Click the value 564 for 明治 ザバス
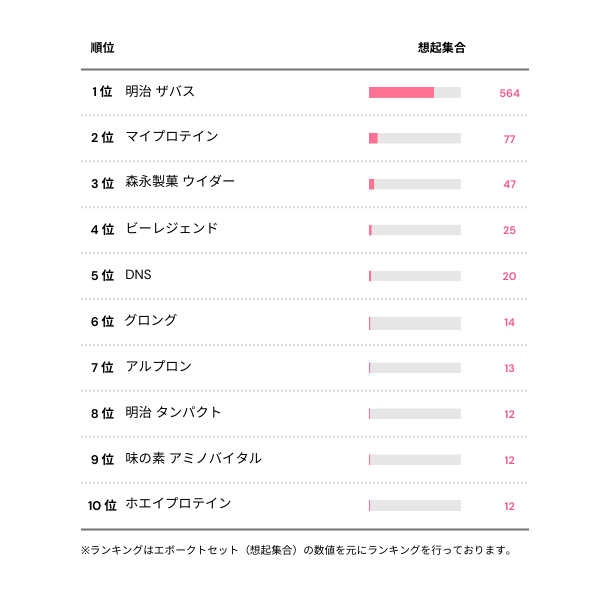600x600 pixels. pyautogui.click(x=509, y=93)
